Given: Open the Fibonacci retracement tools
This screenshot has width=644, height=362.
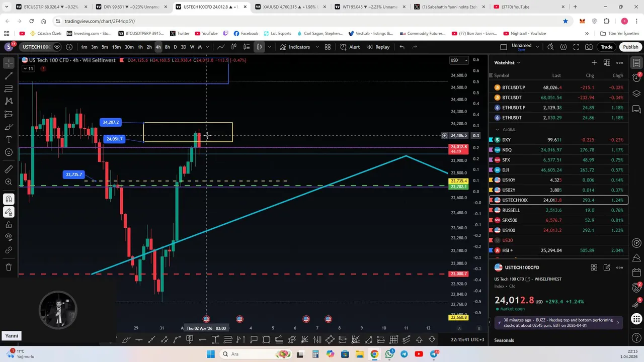Looking at the screenshot, I should tap(9, 88).
